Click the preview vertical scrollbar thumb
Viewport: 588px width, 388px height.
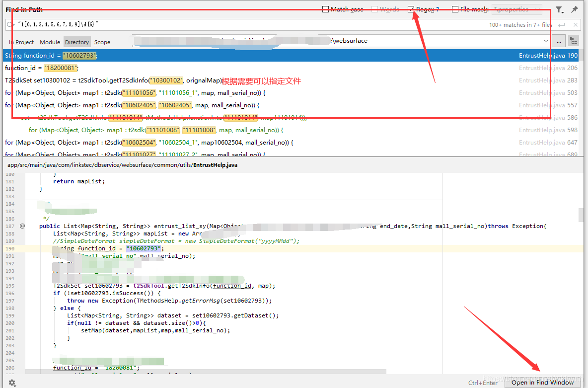[x=581, y=216]
